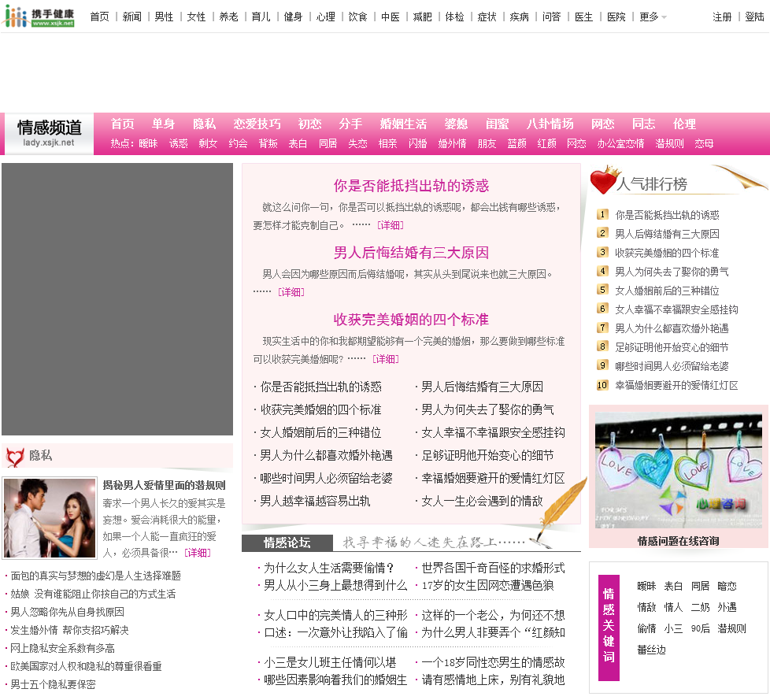
Task: Click 详细 under 你是否能抵挡出轨的诱惑 summary
Action: [391, 225]
